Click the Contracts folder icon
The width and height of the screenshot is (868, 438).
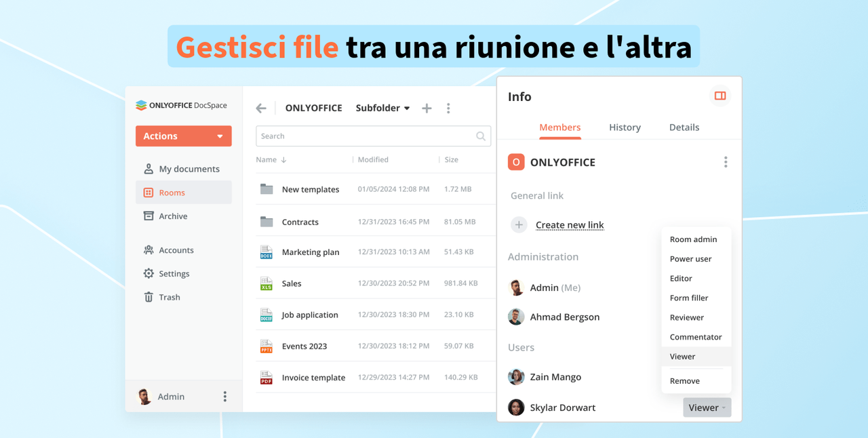[267, 222]
